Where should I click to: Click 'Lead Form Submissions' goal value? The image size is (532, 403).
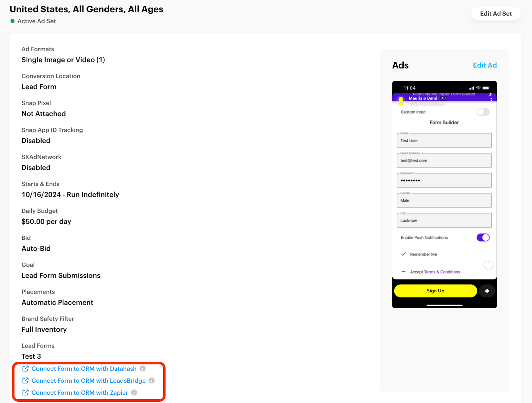[61, 275]
